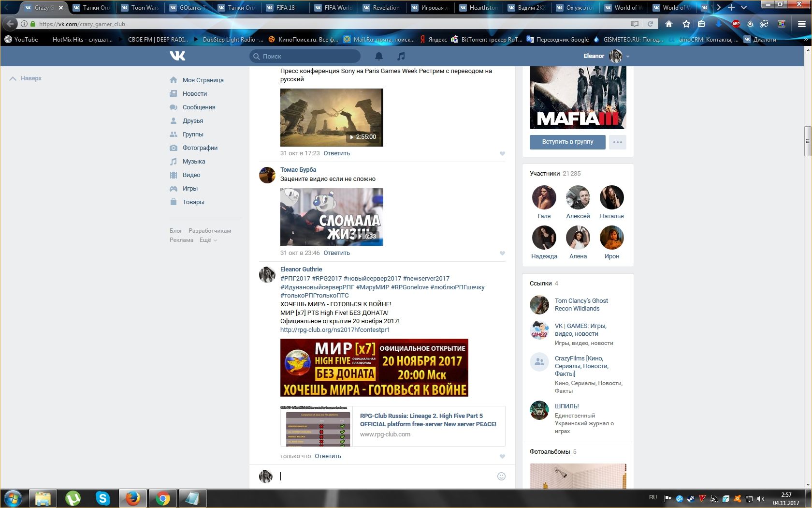
Task: Click Вступить в группу button
Action: click(x=567, y=142)
